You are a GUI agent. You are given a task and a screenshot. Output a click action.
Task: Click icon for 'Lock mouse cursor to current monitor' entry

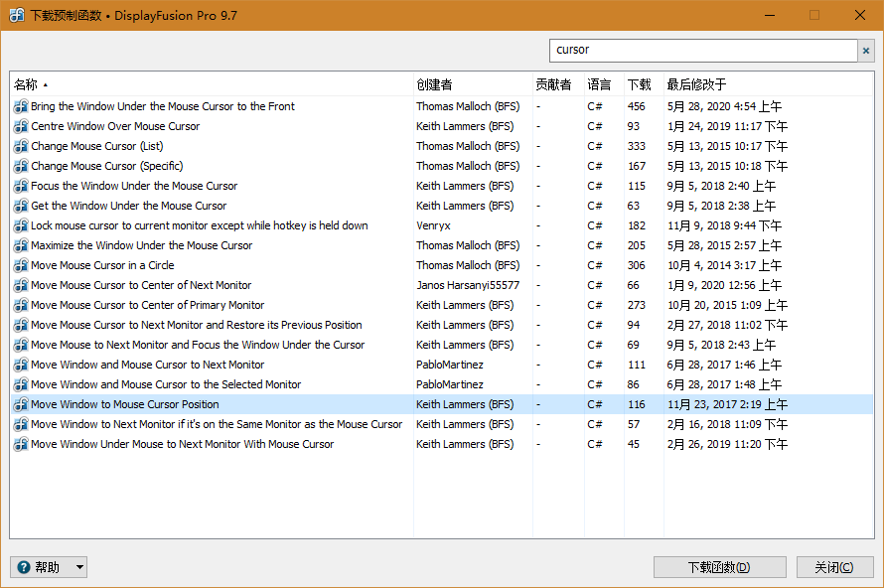[21, 225]
